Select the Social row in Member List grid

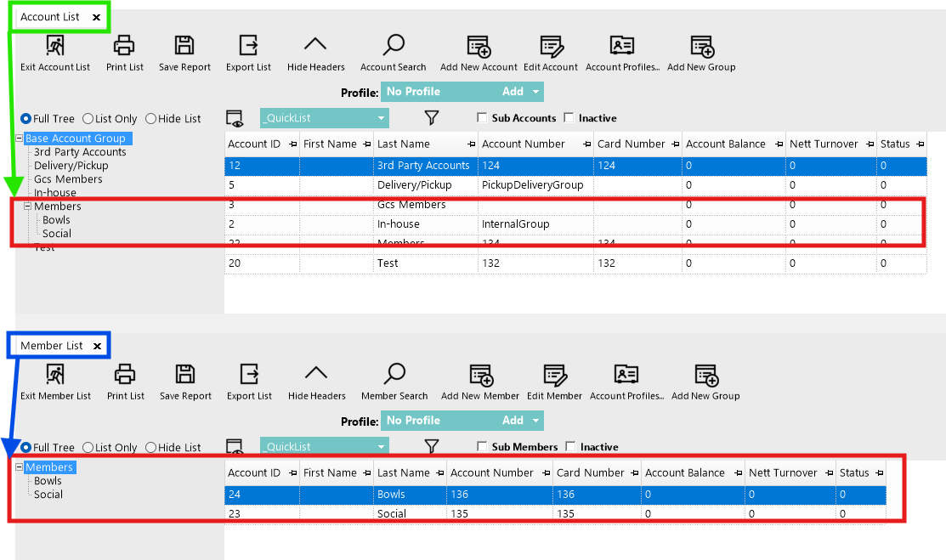pos(555,513)
